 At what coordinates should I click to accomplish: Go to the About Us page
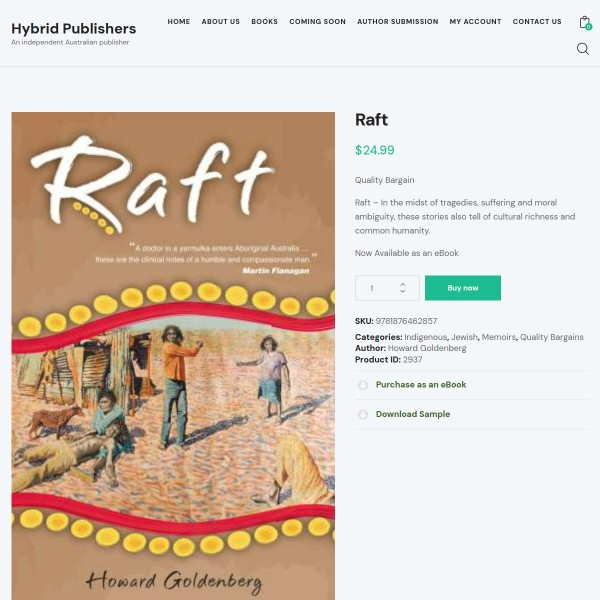pos(221,22)
